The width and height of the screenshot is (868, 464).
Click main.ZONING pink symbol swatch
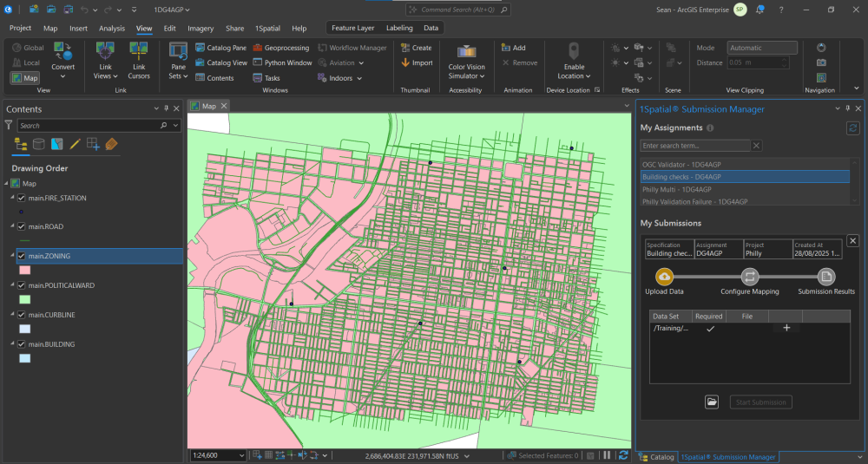click(25, 271)
